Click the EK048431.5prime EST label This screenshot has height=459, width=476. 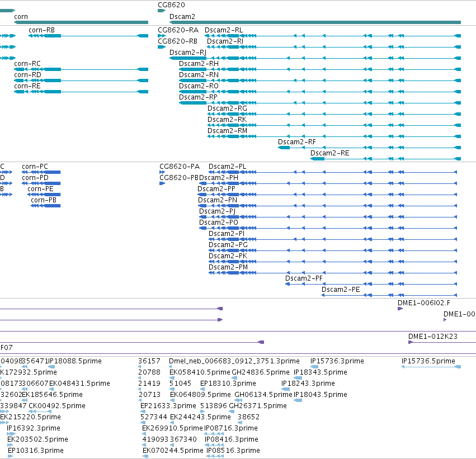79,384
